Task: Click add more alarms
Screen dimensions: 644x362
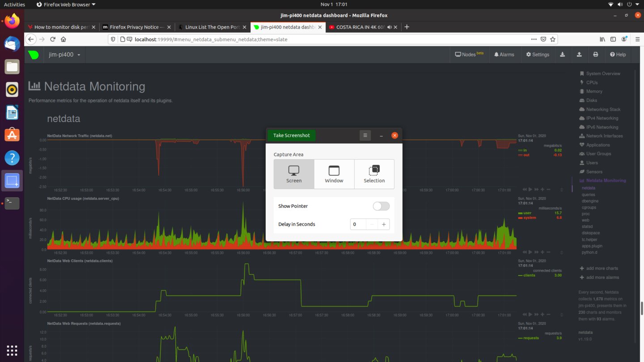Action: [599, 277]
